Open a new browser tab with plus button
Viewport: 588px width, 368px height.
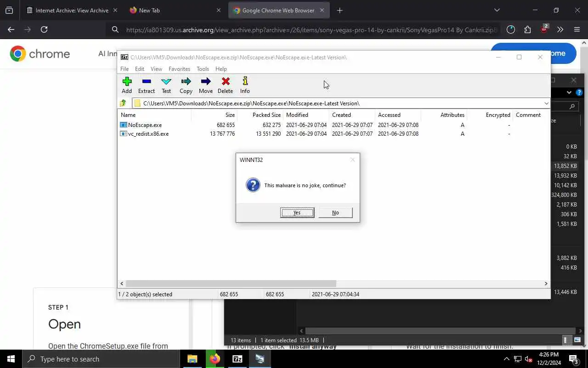[x=339, y=10]
